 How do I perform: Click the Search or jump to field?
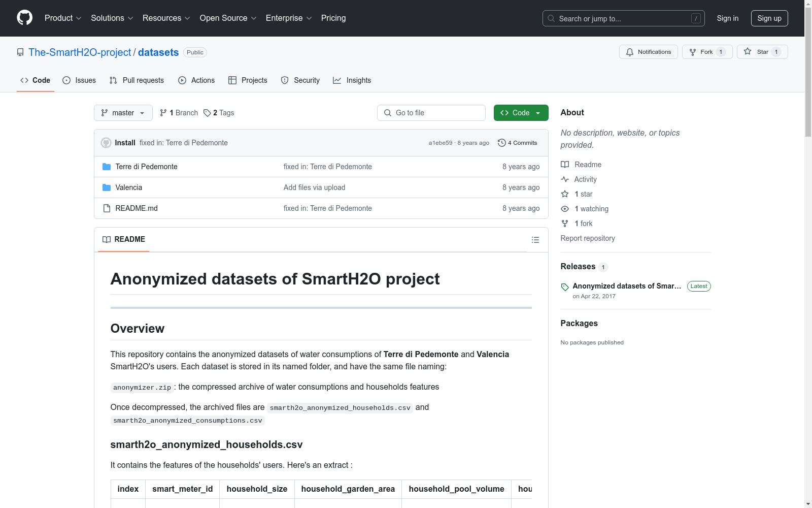[x=624, y=18]
